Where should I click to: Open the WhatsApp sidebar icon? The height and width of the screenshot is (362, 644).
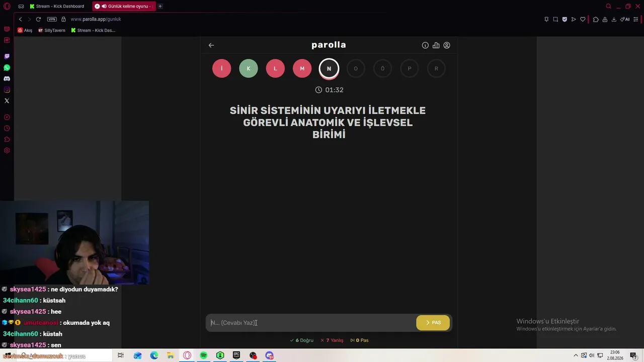pyautogui.click(x=7, y=67)
